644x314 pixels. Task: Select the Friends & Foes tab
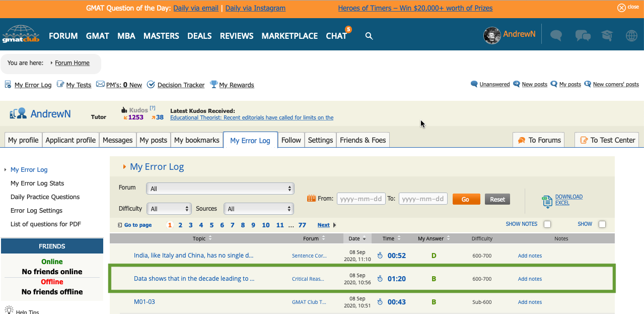[x=363, y=140]
